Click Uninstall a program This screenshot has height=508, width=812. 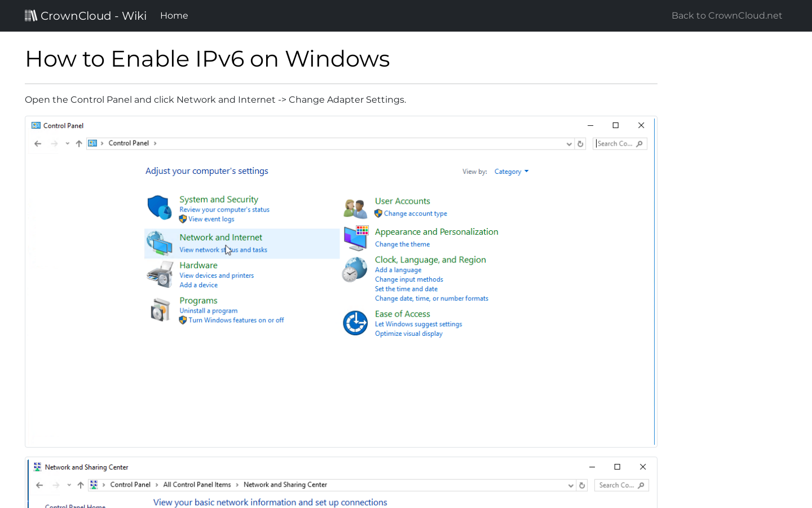209,310
